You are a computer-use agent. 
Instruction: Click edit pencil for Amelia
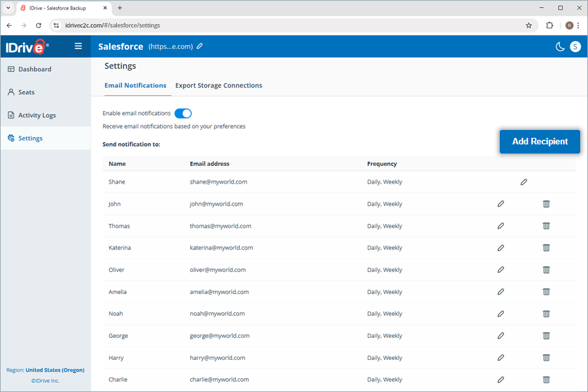coord(500,292)
